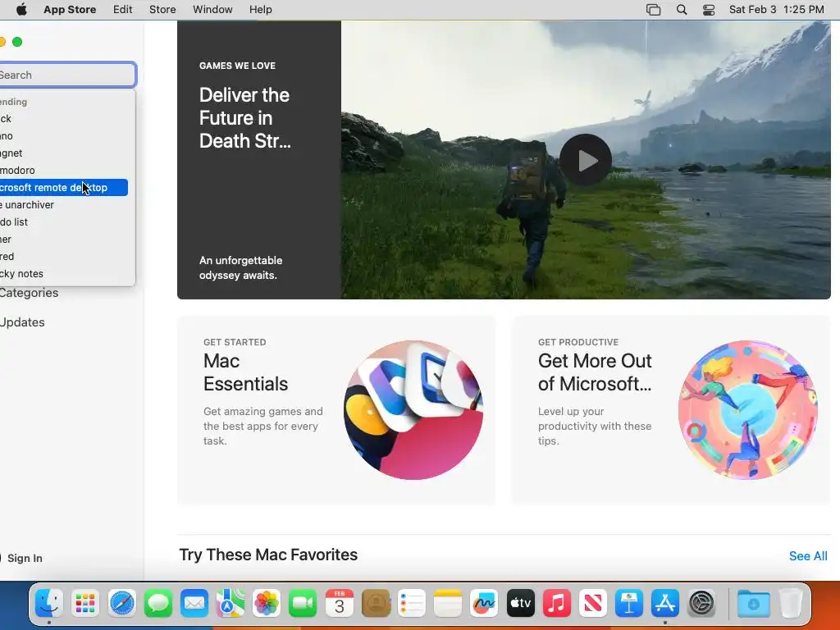This screenshot has height=630, width=840.
Task: Open Downloads folder in the Dock
Action: [753, 604]
